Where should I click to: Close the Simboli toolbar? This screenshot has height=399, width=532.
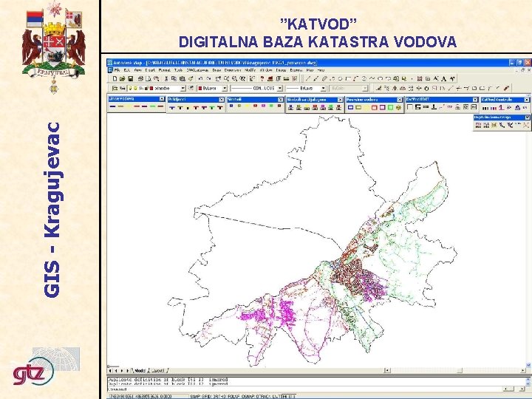(x=281, y=100)
